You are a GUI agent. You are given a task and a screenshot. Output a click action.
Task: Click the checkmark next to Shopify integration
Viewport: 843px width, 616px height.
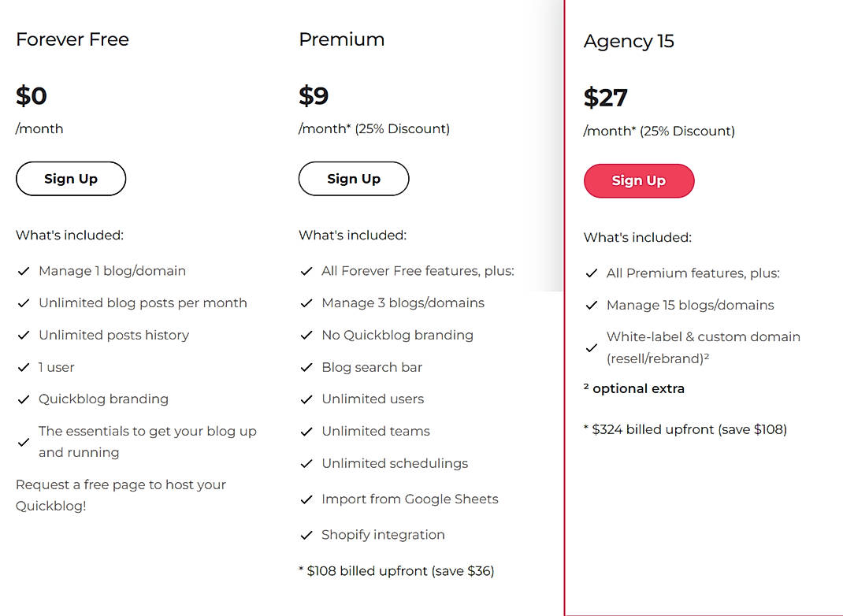click(x=306, y=535)
